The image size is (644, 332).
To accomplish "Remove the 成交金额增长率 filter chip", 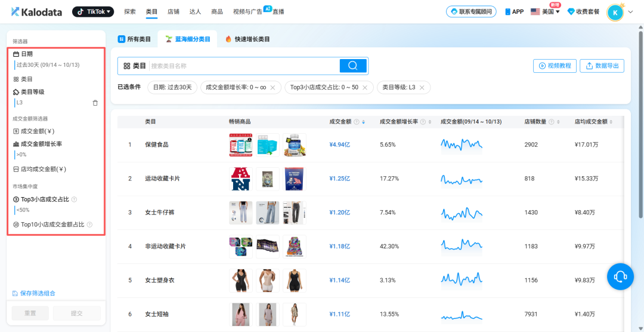I will (x=273, y=87).
